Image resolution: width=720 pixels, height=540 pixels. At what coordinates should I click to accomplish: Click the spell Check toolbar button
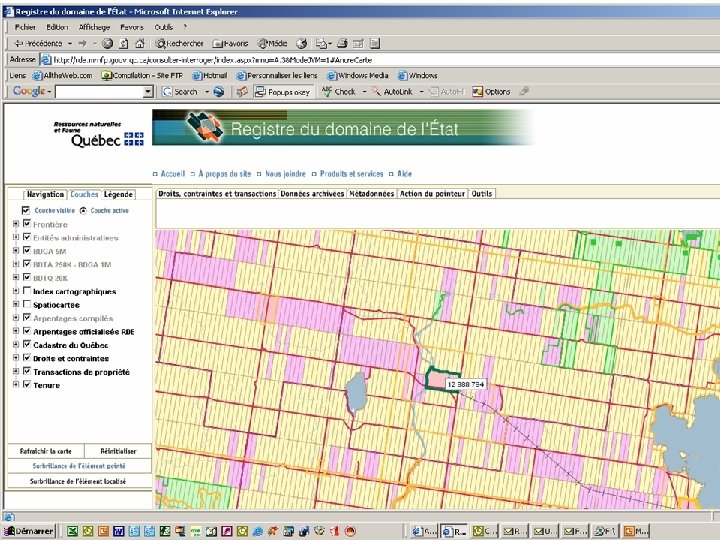point(338,92)
